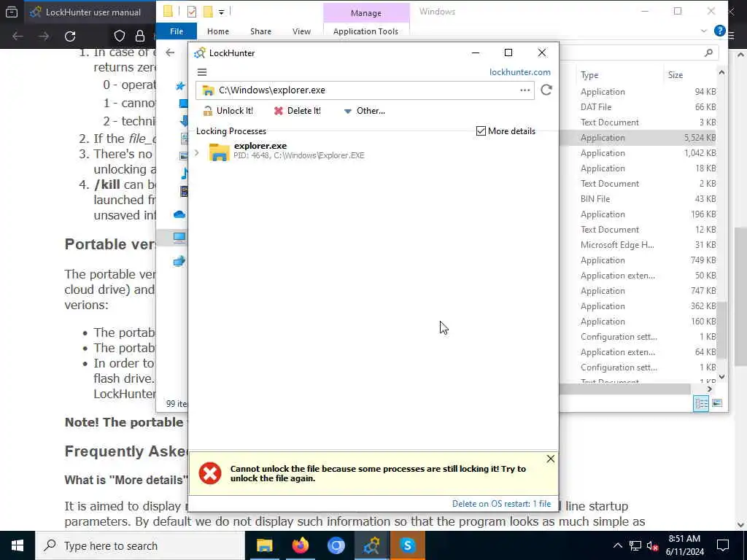Open the Home tab in Explorer ribbon

click(x=218, y=31)
